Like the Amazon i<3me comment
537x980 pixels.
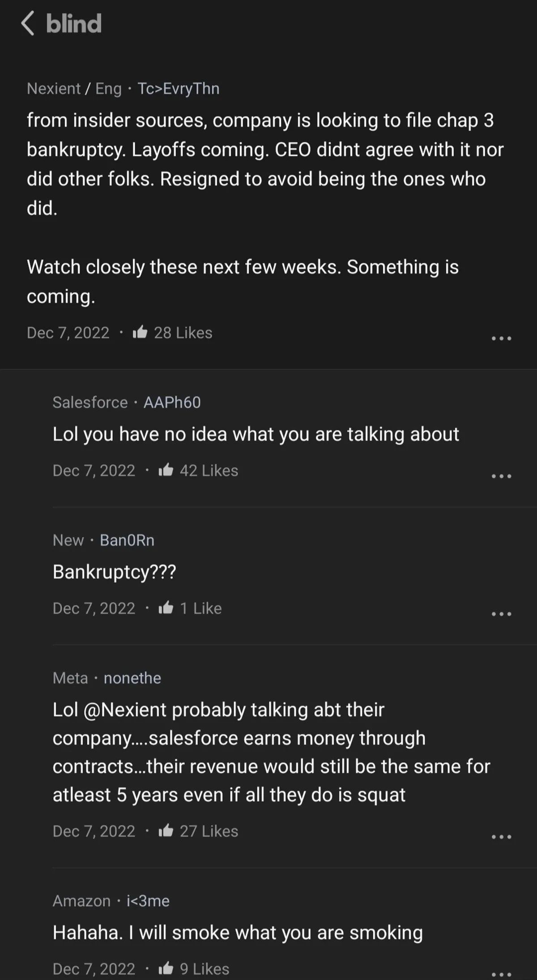[x=166, y=969]
